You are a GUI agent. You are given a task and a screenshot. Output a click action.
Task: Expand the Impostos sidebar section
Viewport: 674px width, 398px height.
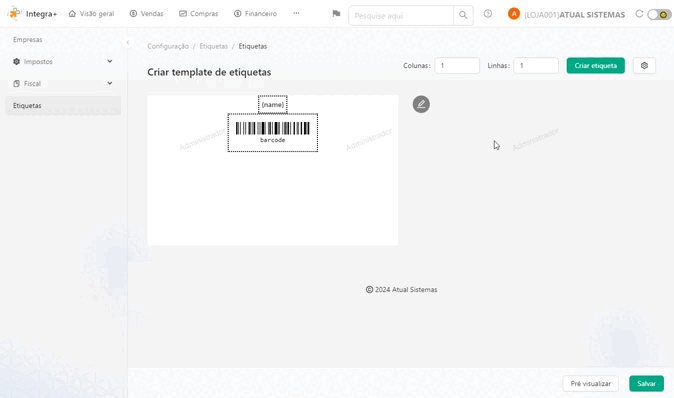63,61
